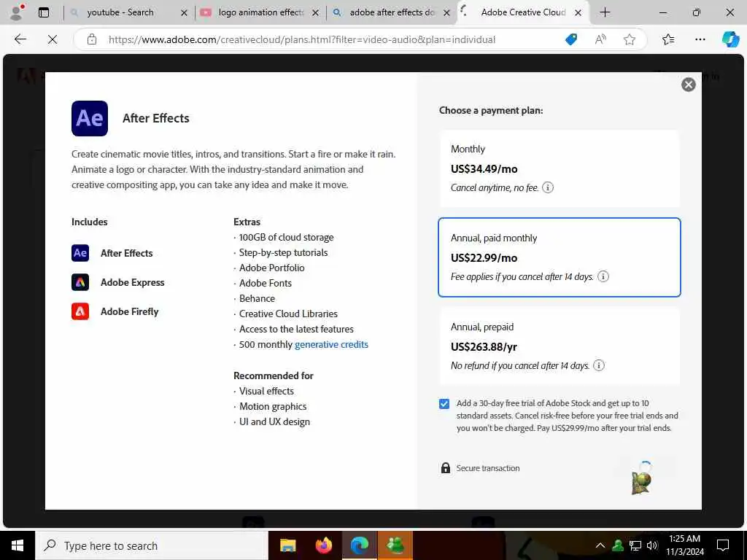Open the Copilot sidebar icon

tap(730, 39)
